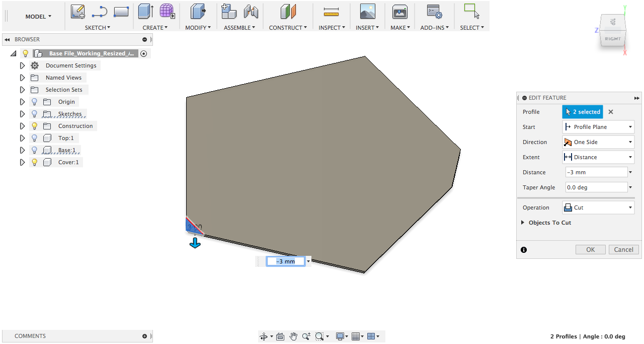644x344 pixels.
Task: Expand the Named Views tree node
Action: [x=22, y=78]
